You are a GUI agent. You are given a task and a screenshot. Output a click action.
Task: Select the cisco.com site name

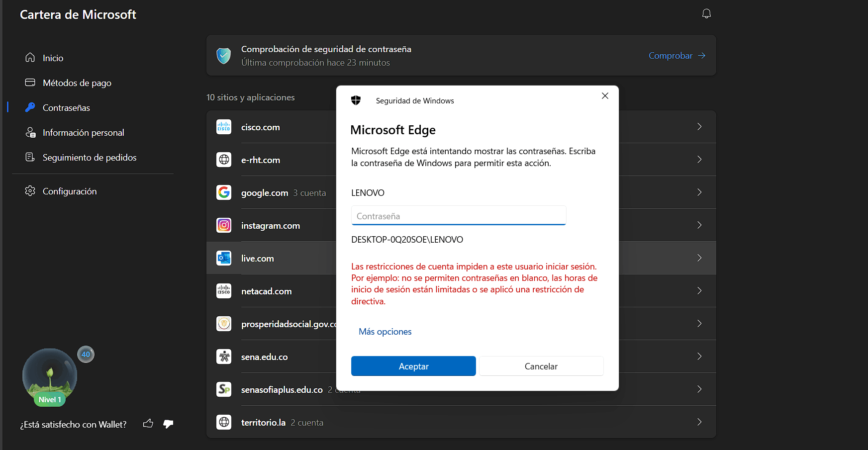[261, 127]
